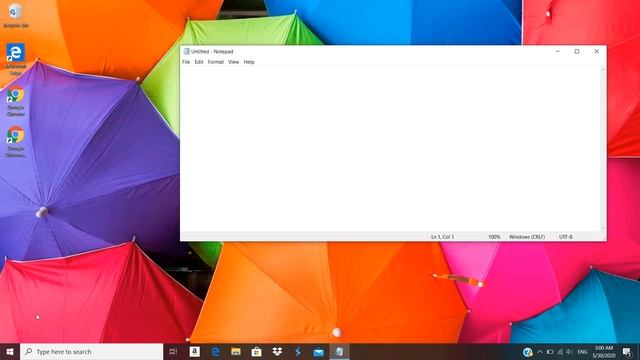Select the second Google Chrome desktop shortcut
This screenshot has height=360, width=640.
16,142
